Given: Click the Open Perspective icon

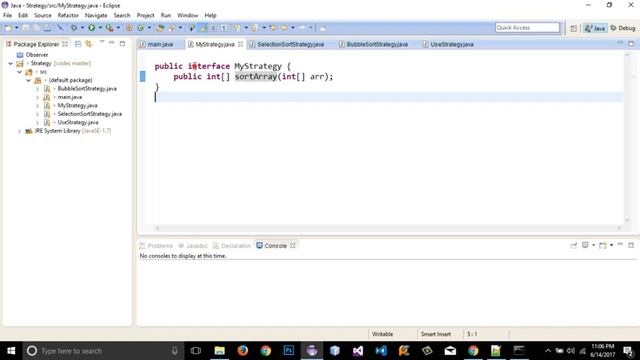Looking at the screenshot, I should pos(573,28).
